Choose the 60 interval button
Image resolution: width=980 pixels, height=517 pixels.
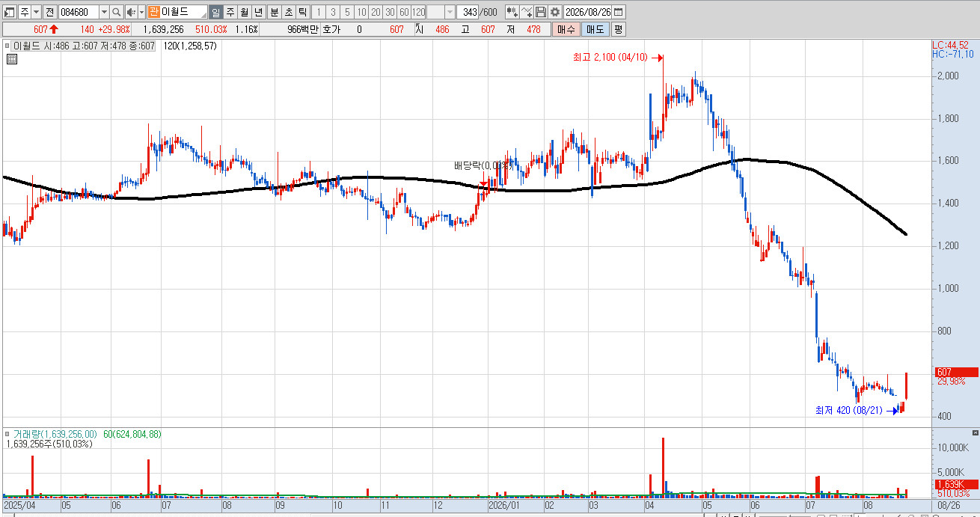coord(404,12)
